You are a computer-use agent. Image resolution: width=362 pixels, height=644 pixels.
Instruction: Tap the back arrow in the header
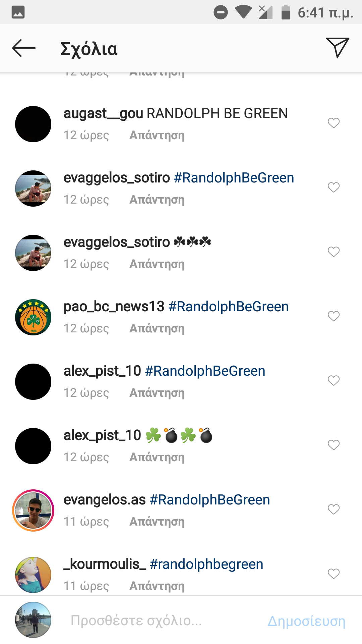coord(24,48)
